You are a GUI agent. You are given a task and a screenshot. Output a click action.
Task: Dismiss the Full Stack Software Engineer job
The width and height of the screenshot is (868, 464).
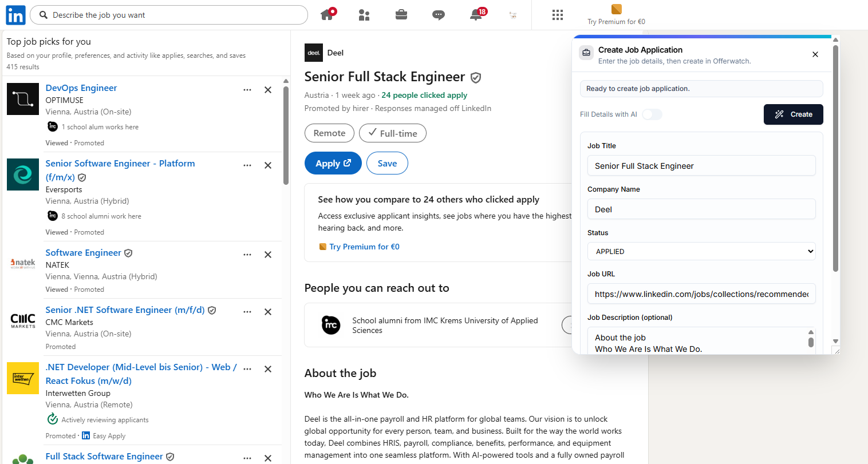click(268, 458)
